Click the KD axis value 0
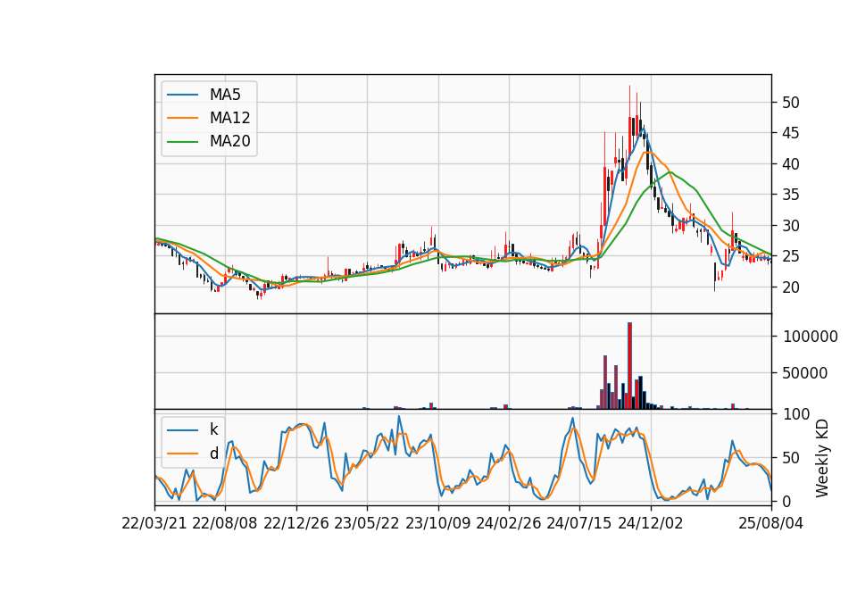Screen dimensions: 857x616 [x=787, y=501]
